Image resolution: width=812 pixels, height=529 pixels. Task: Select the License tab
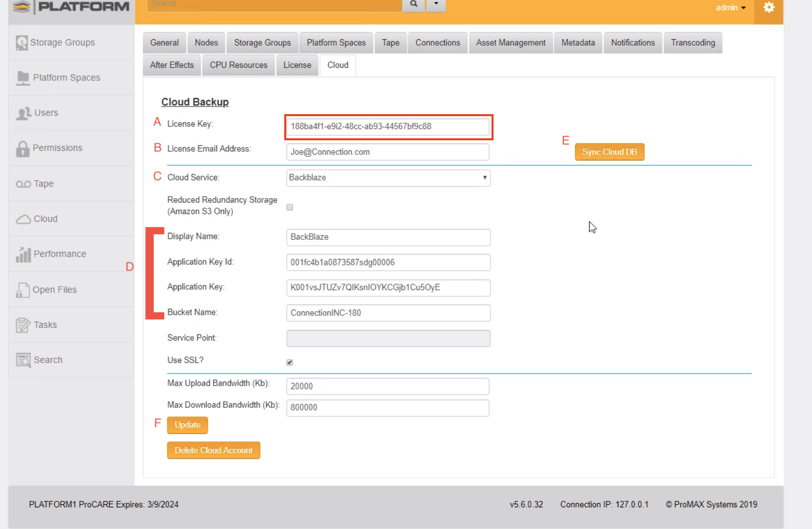click(x=297, y=65)
